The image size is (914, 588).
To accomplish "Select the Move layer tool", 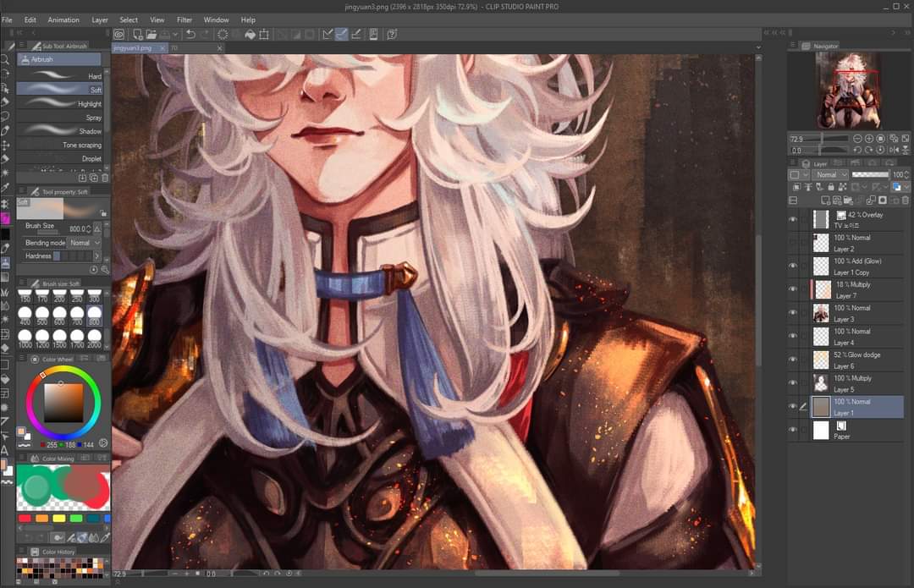I will coord(5,146).
